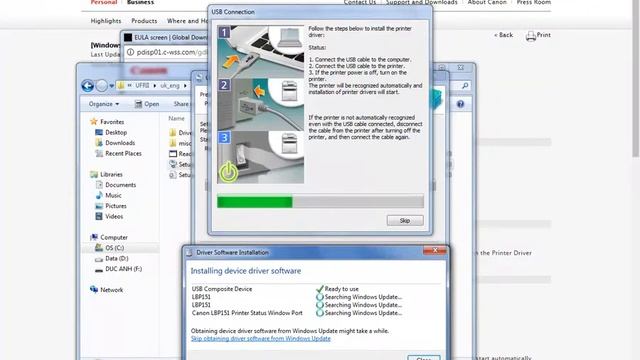Click Open in the Explorer toolbar

(147, 104)
